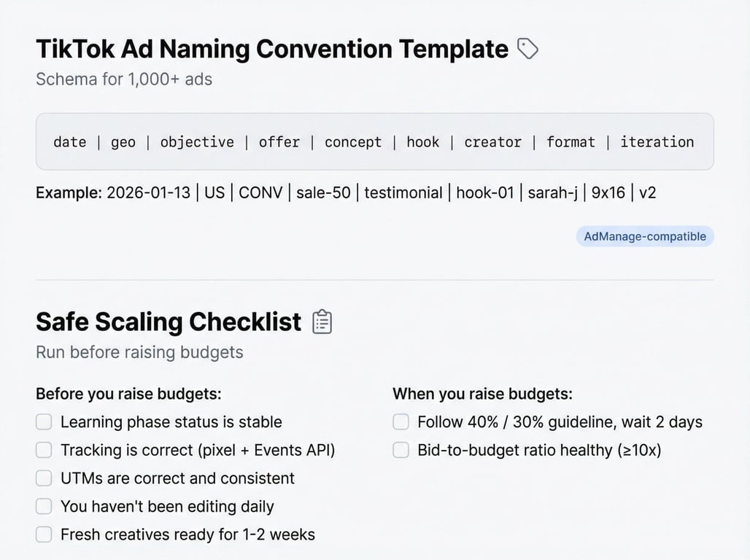Click the clipboard icon next to Safe Scaling Checklist
Screen dimensions: 750x560
pos(322,322)
